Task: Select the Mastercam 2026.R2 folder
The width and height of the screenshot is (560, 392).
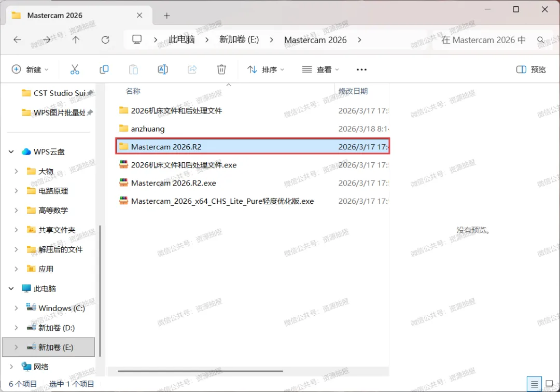Action: [x=252, y=147]
